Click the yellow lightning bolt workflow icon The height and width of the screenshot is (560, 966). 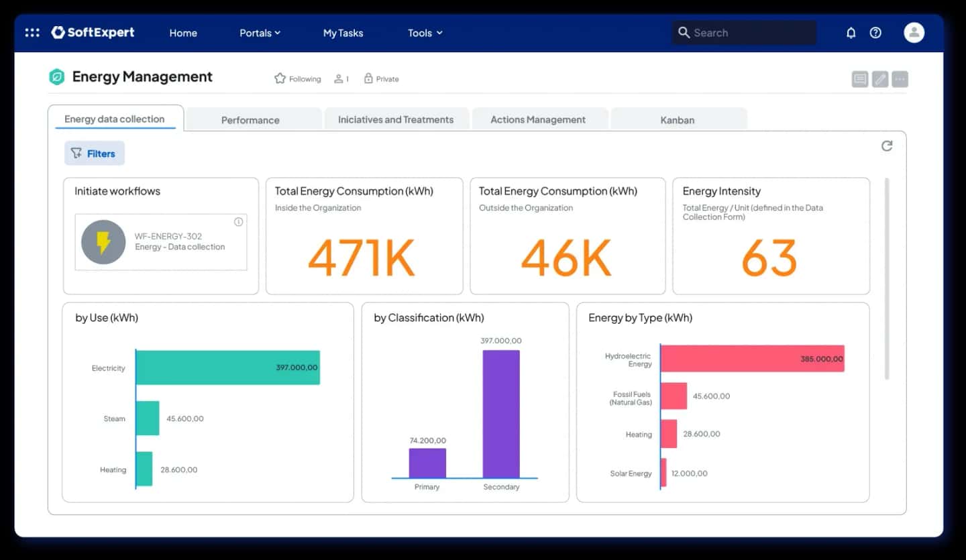point(103,242)
